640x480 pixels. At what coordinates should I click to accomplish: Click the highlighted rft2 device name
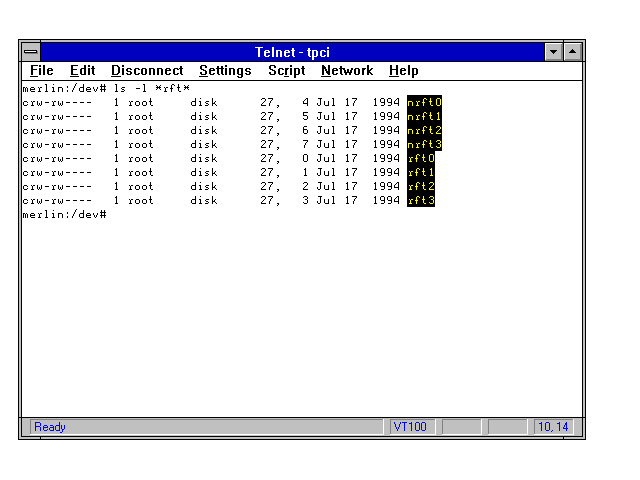421,186
